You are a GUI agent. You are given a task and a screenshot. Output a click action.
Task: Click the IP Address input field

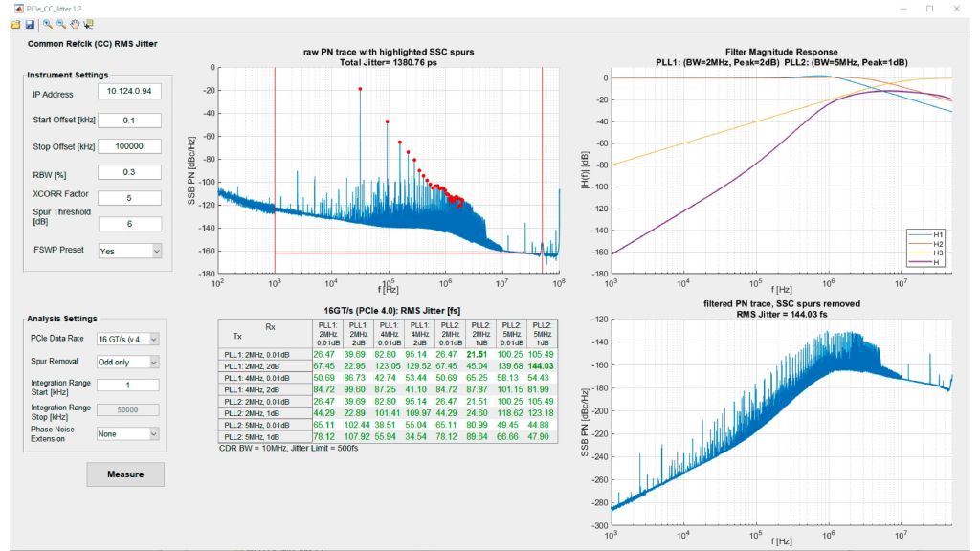point(129,94)
